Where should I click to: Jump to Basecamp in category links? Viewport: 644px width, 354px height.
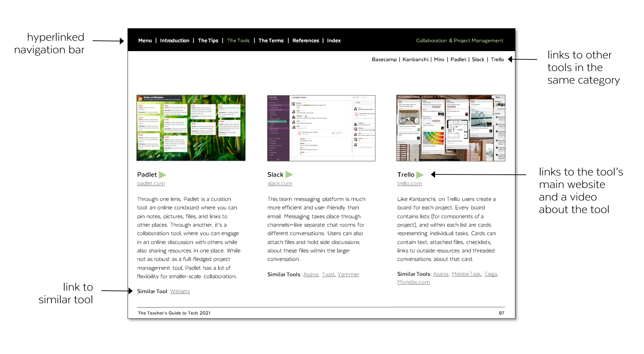coord(384,60)
